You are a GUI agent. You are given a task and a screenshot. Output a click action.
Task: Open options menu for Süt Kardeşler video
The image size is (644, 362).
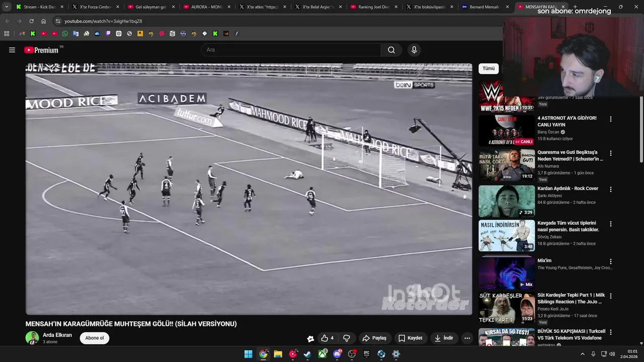tap(611, 296)
